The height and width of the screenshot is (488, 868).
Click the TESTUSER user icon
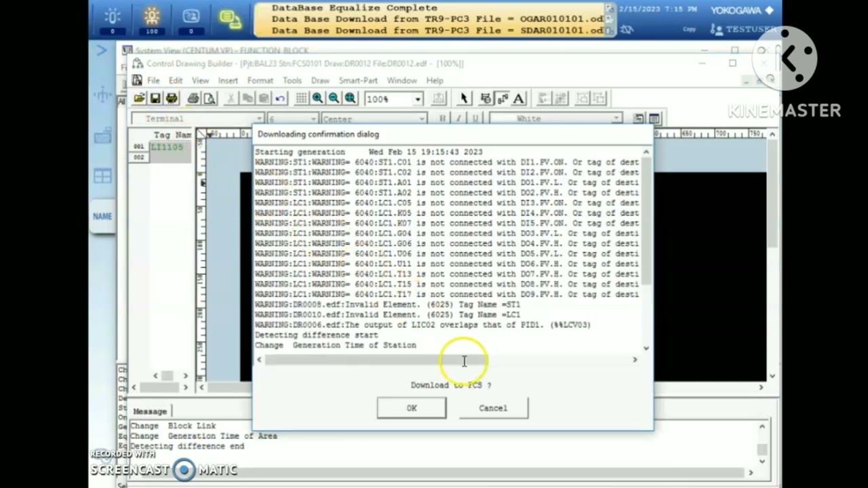pyautogui.click(x=716, y=30)
